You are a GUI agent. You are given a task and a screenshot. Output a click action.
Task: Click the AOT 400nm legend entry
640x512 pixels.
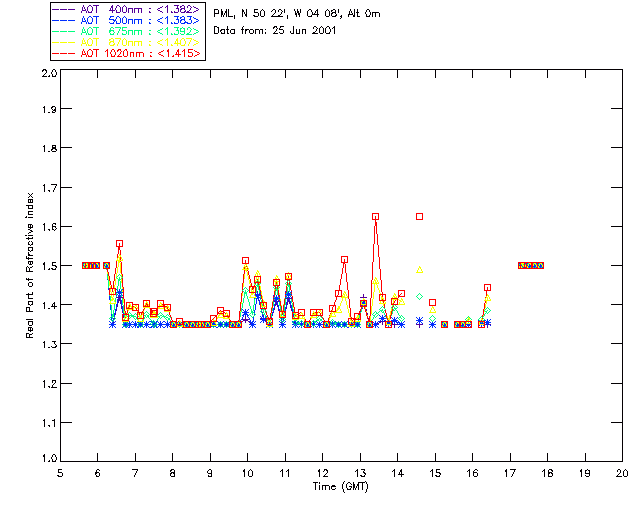126,9
